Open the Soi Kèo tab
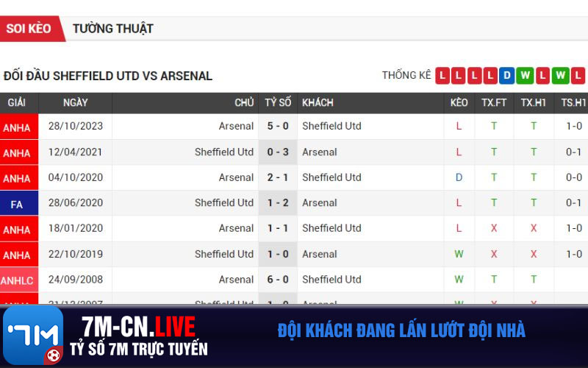This screenshot has width=588, height=368. click(x=30, y=29)
